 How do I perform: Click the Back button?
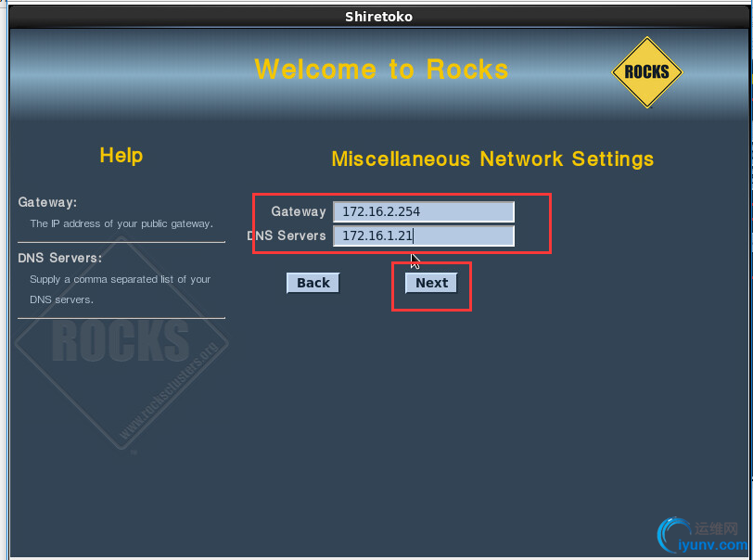[x=313, y=283]
